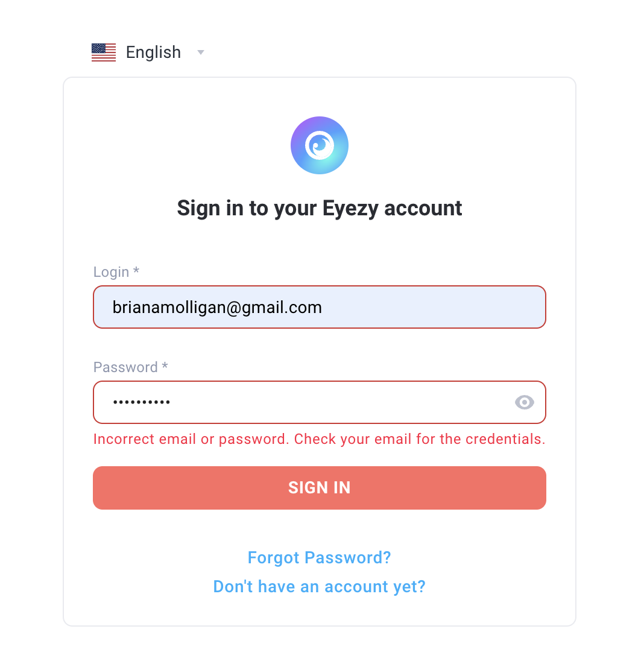Expand the language dropdown arrow
Viewport: 644px width, 661px height.
tap(201, 52)
